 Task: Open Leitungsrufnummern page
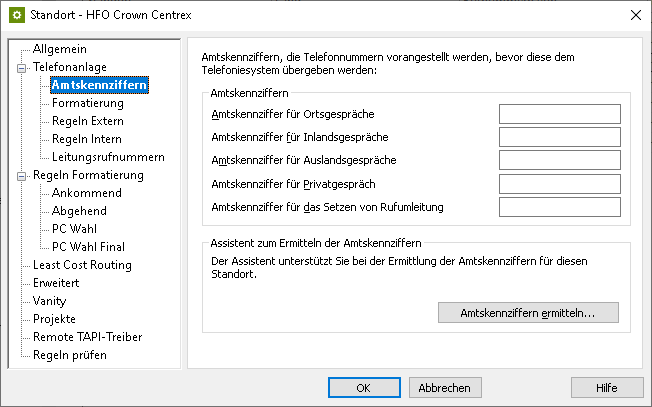[x=108, y=157]
